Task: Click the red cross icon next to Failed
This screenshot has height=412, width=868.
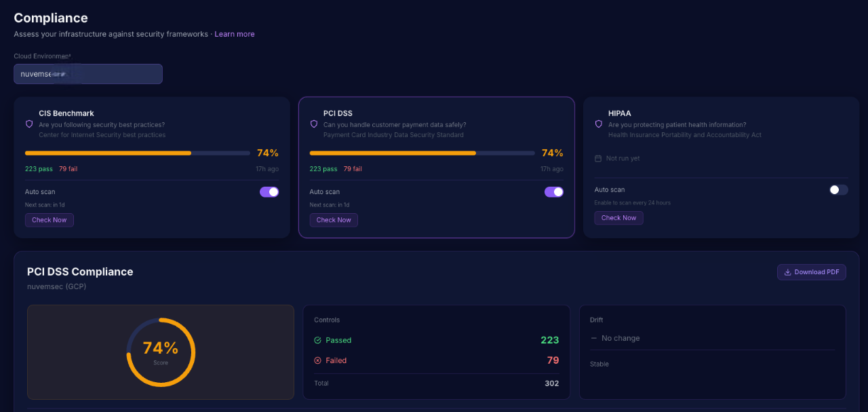Action: coord(319,360)
